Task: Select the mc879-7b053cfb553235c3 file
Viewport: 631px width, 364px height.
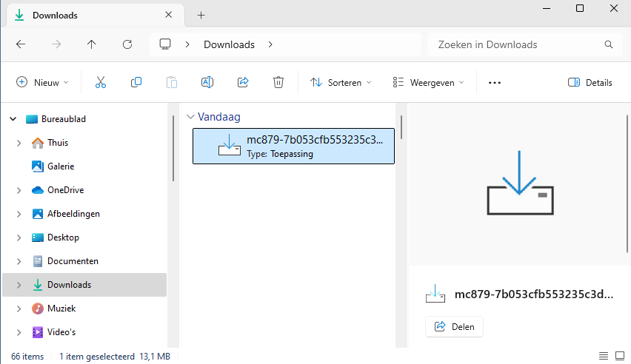Action: click(x=293, y=146)
